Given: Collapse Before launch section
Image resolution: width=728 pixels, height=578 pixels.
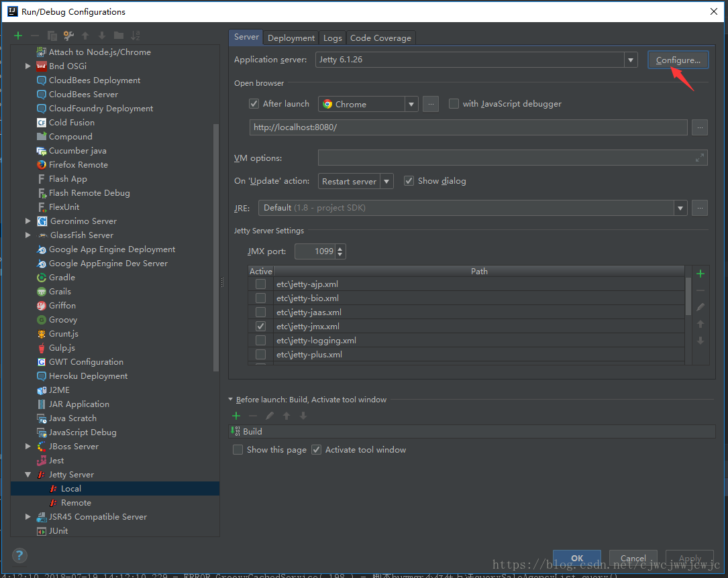Looking at the screenshot, I should 230,400.
